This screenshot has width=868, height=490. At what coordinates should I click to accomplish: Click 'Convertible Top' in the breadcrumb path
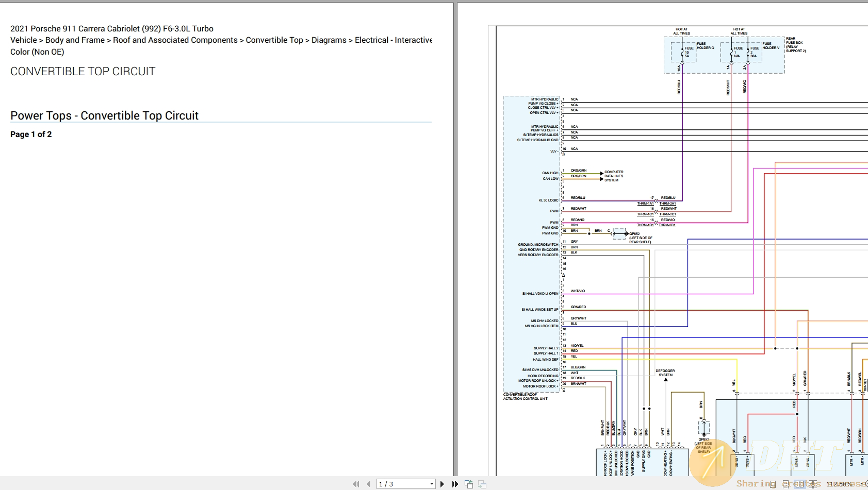click(x=274, y=40)
